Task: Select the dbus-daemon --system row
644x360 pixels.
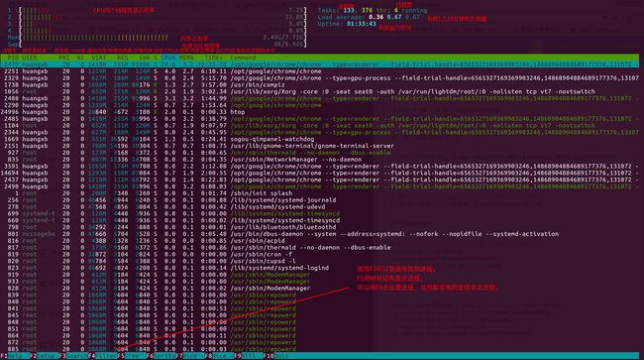Action: point(320,234)
